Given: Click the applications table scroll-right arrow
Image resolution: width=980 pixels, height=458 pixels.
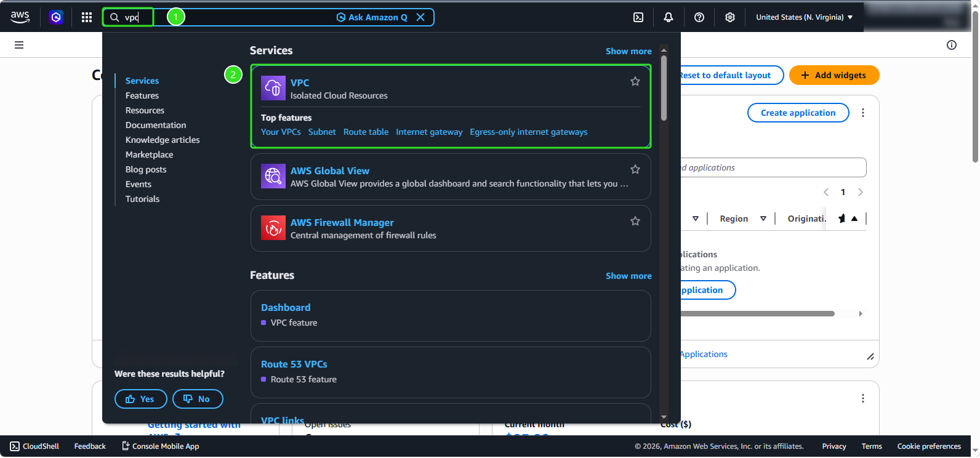Looking at the screenshot, I should point(861,313).
